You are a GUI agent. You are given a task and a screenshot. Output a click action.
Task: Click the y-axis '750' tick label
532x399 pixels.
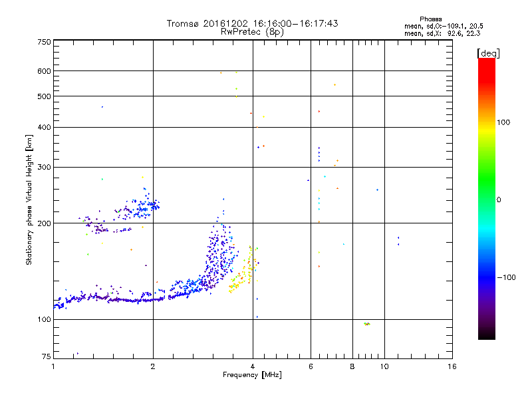pos(44,42)
